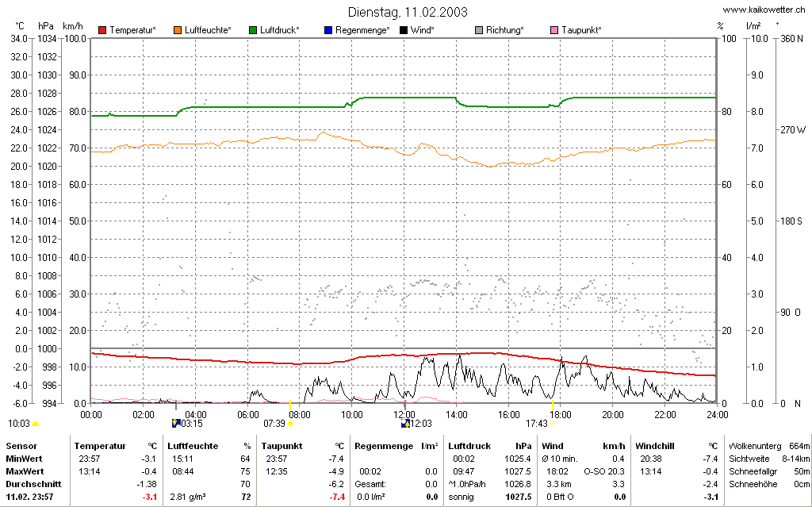Click the red current temperature value -3.1

[x=149, y=497]
